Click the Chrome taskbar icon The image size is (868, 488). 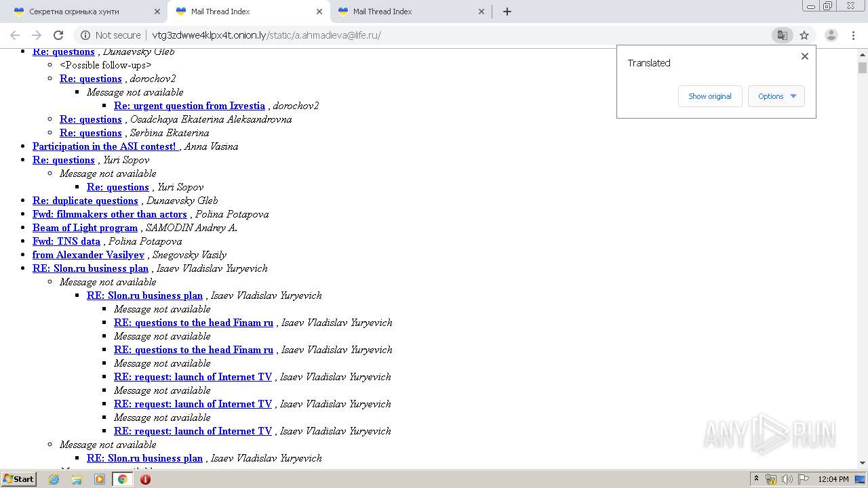pyautogui.click(x=123, y=479)
